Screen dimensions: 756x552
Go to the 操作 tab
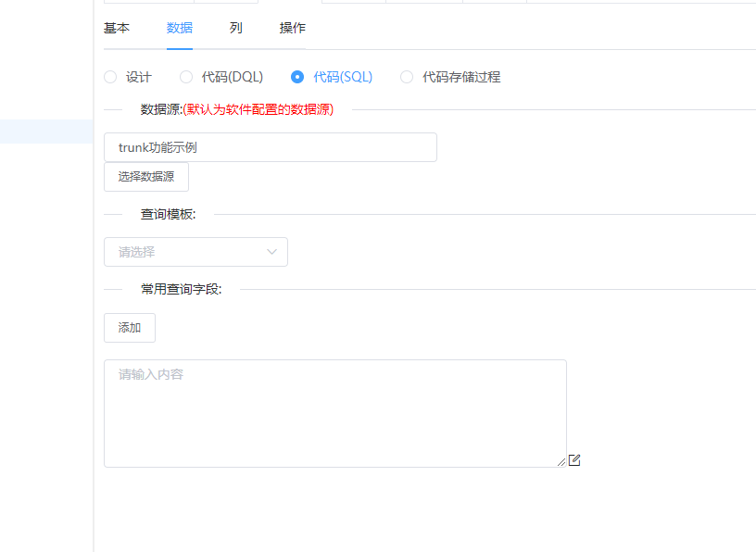click(292, 28)
